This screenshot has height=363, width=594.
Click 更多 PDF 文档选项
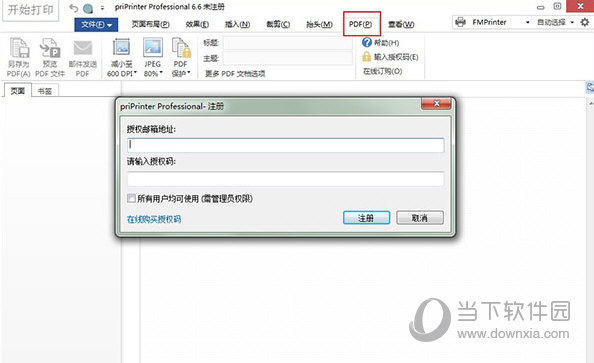pos(235,74)
